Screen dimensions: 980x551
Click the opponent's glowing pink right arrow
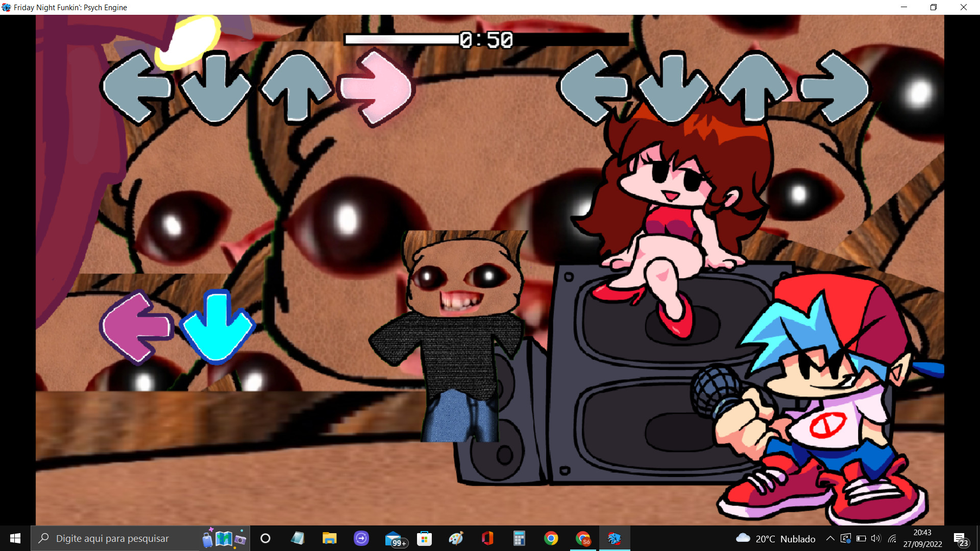point(377,88)
